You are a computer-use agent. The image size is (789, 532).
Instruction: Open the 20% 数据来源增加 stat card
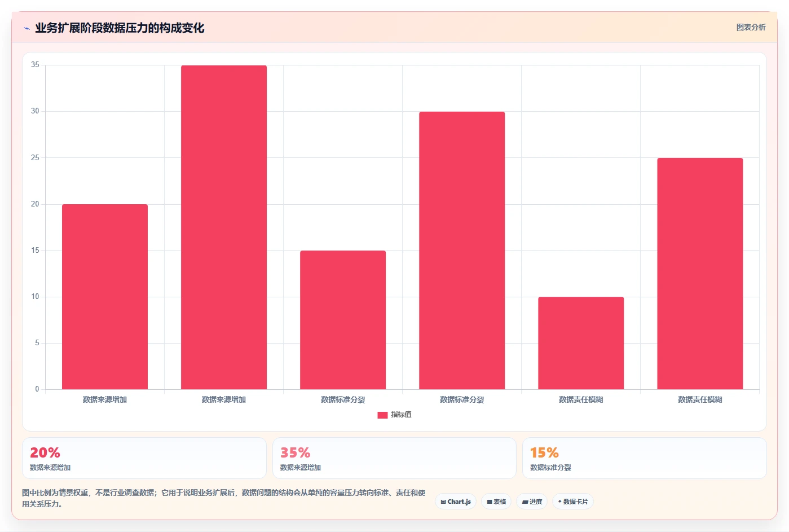tap(144, 458)
